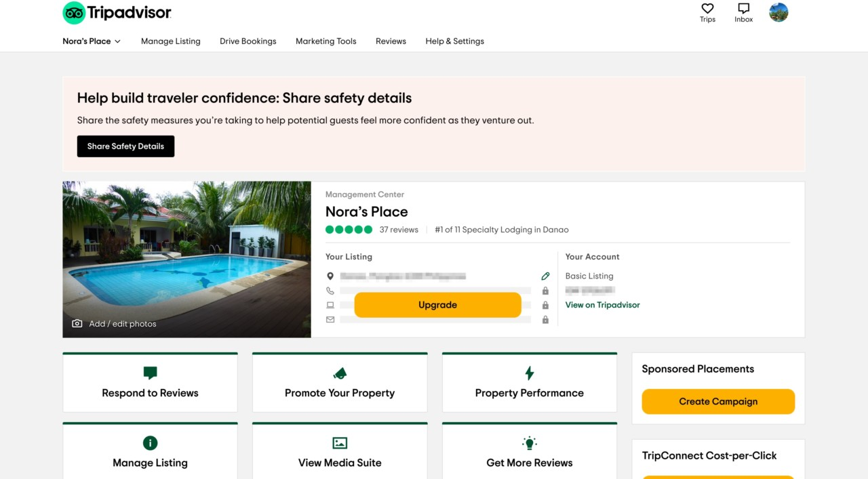Click Create Campaign under Sponsored Placements
868x479 pixels.
click(x=718, y=401)
